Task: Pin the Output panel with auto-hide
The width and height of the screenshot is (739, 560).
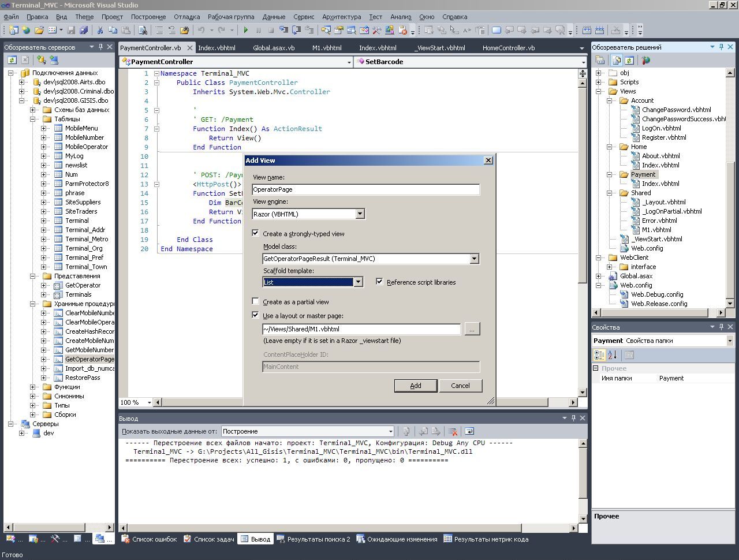Action: (x=573, y=418)
